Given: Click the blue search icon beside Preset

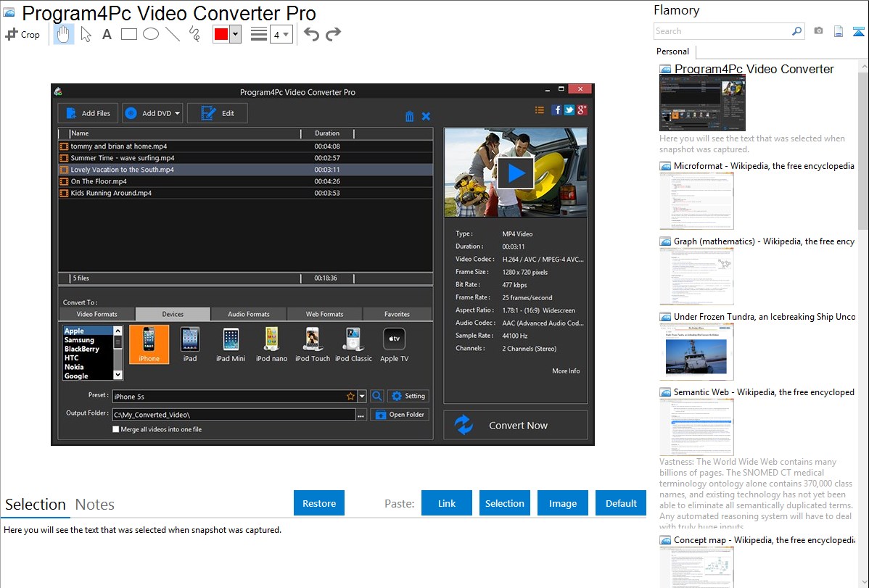Looking at the screenshot, I should (377, 397).
